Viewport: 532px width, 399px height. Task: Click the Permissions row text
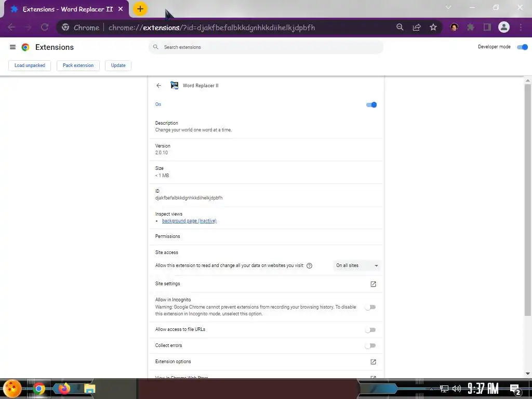[x=168, y=236]
